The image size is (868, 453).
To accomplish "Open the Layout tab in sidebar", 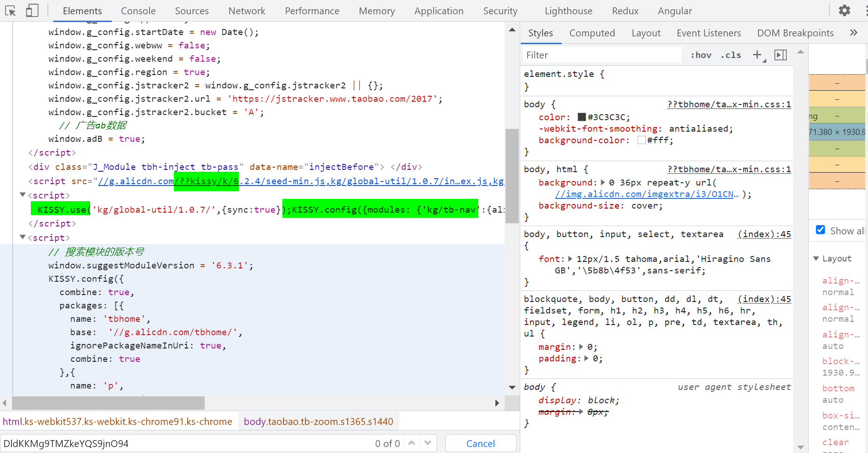I will (x=646, y=33).
